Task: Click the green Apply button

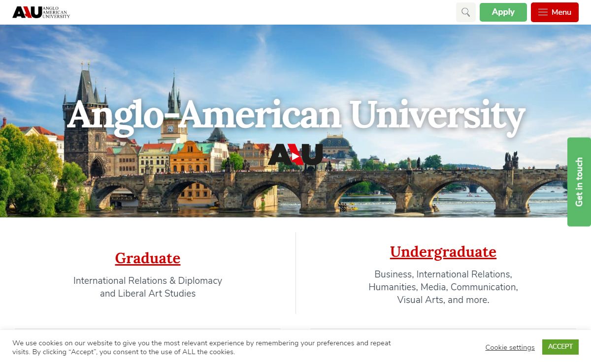Action: (x=503, y=12)
